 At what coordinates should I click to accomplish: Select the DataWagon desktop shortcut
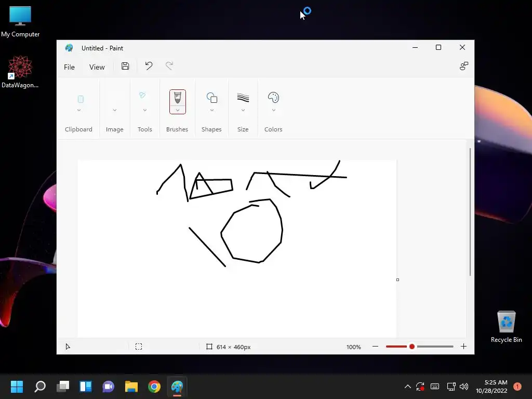tap(20, 72)
